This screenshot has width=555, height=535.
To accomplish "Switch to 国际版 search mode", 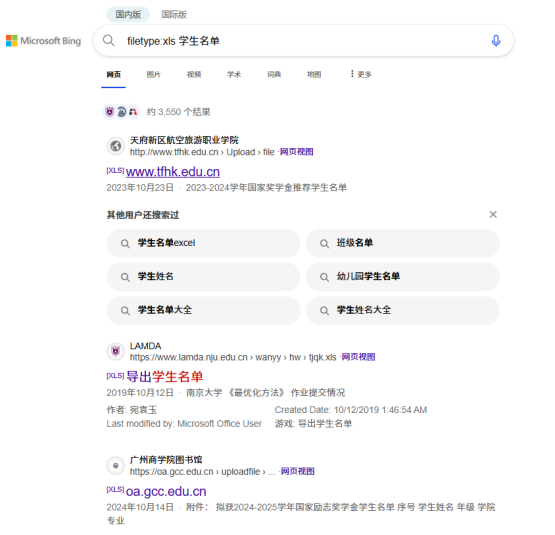I will click(174, 15).
